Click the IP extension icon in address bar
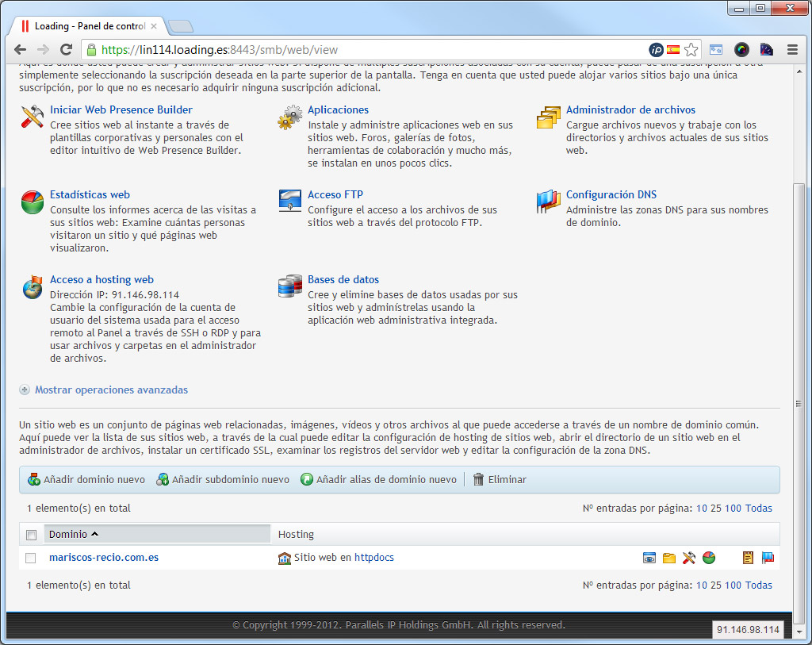Screen dimensions: 812x645 (x=656, y=50)
